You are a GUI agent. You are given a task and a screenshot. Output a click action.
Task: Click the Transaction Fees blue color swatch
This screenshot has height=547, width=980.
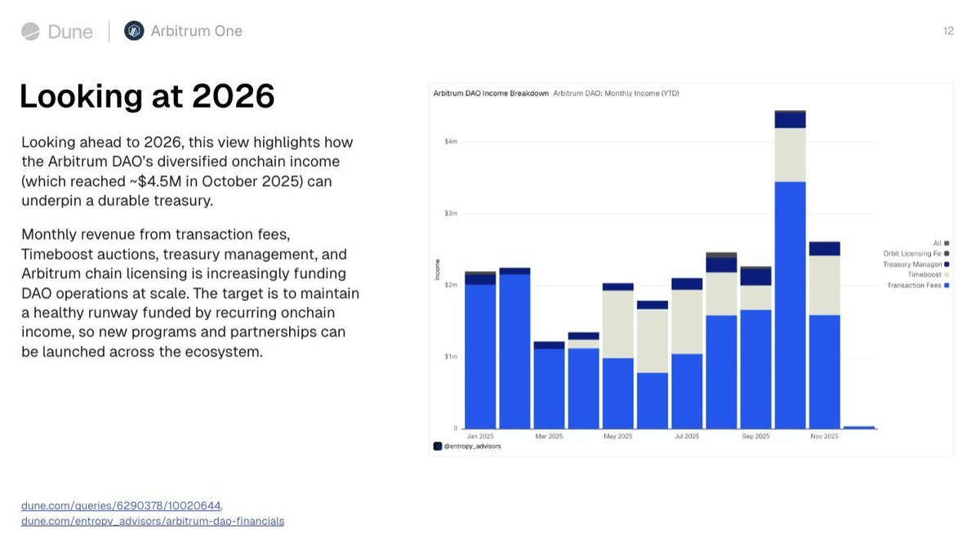(947, 286)
